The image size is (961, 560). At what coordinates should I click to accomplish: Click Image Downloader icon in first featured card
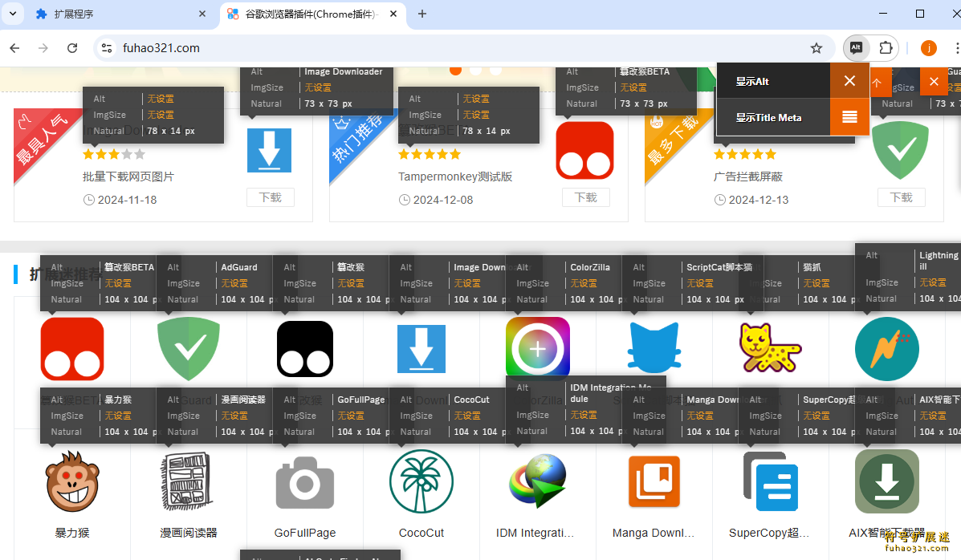pos(270,150)
